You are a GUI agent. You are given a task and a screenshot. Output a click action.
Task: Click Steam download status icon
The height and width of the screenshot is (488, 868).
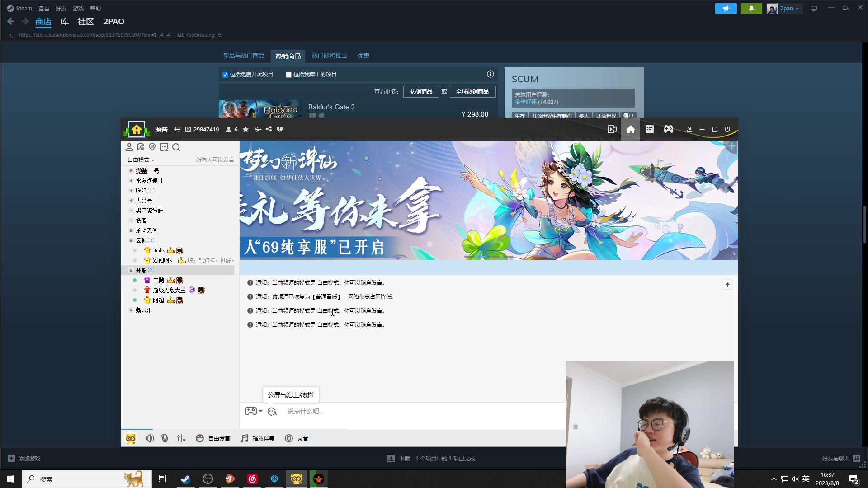coord(391,459)
